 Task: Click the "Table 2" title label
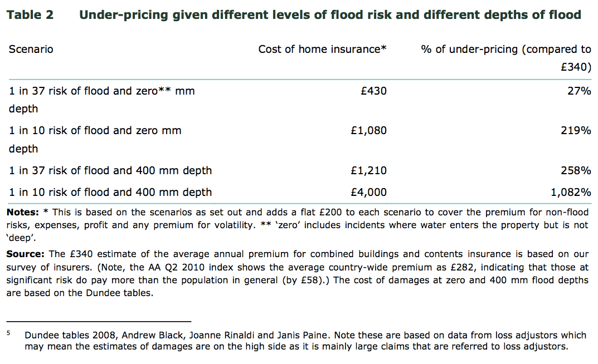pos(30,15)
